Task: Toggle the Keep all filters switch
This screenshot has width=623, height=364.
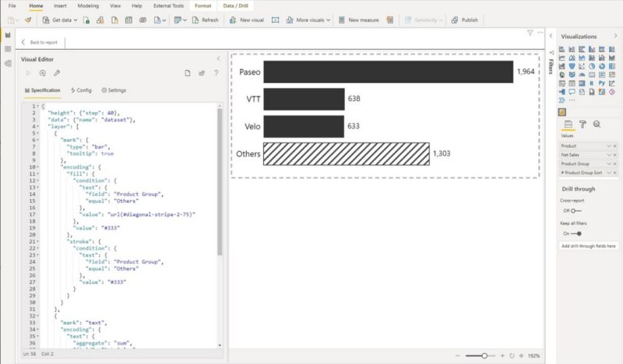Action: tap(575, 233)
